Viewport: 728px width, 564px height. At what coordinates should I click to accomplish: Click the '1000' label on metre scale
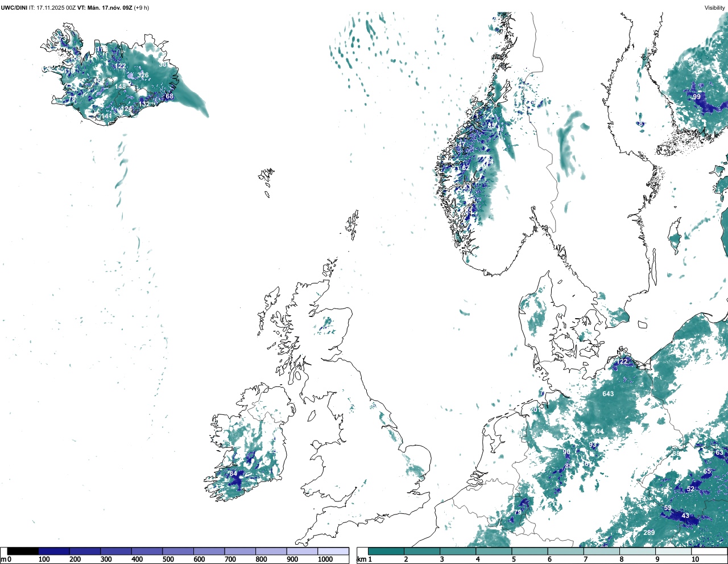325,559
